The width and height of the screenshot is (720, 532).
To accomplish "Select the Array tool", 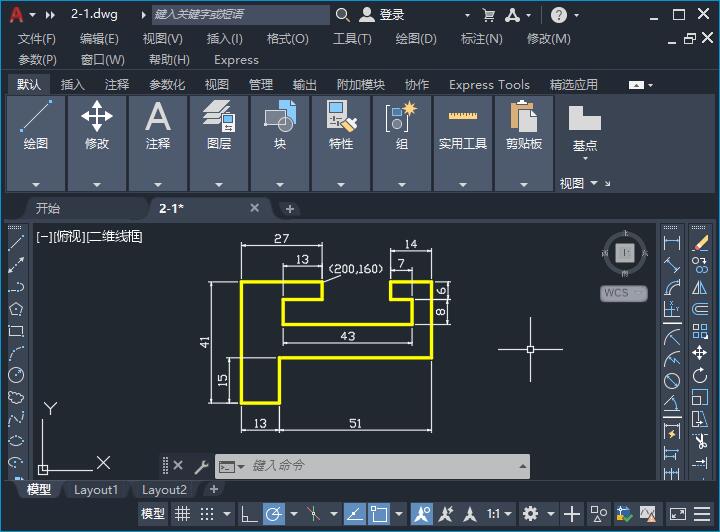I will coord(700,331).
